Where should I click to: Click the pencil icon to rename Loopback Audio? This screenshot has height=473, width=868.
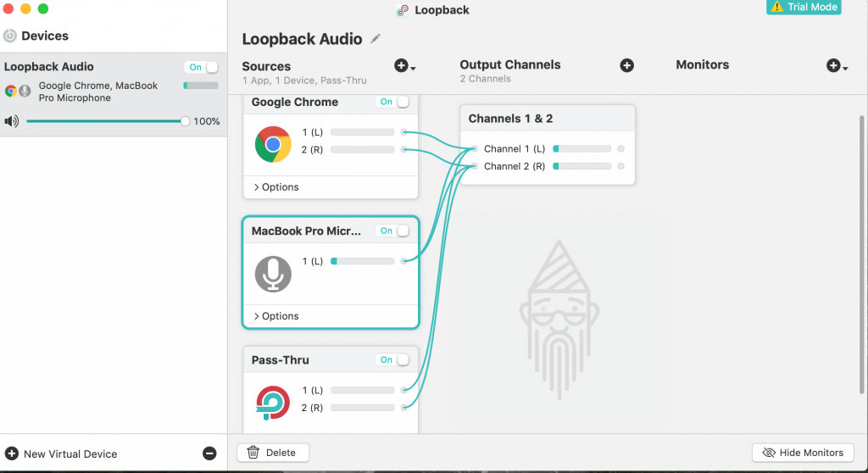point(376,39)
